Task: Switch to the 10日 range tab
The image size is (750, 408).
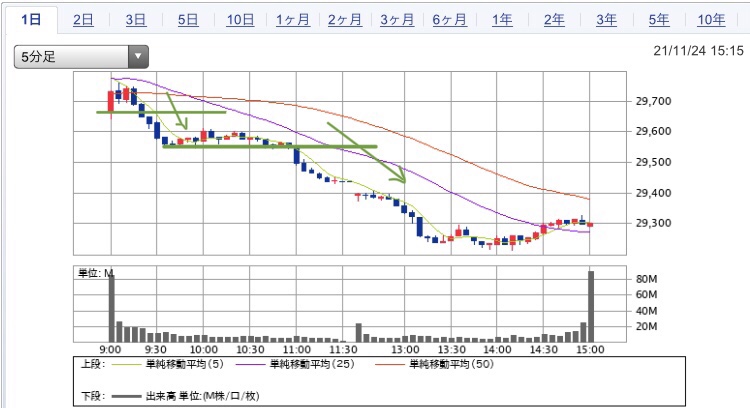Action: pos(240,20)
